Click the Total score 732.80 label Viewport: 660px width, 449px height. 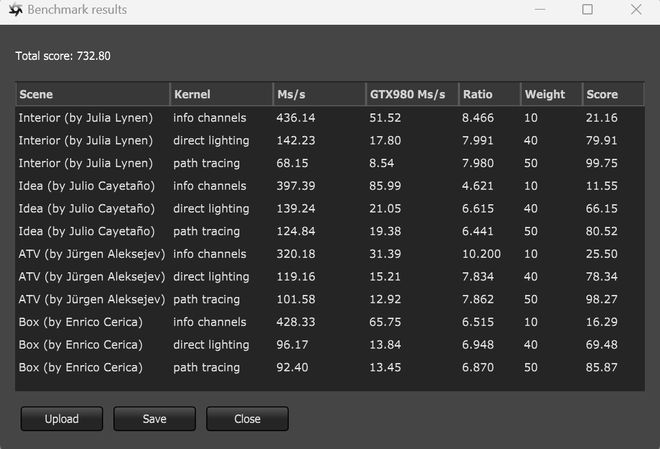(x=63, y=56)
